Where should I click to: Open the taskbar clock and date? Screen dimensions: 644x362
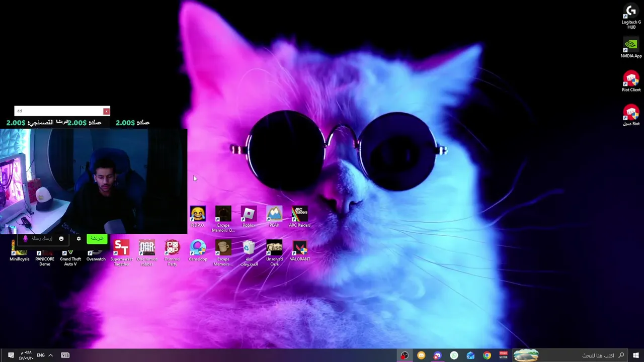(26, 355)
